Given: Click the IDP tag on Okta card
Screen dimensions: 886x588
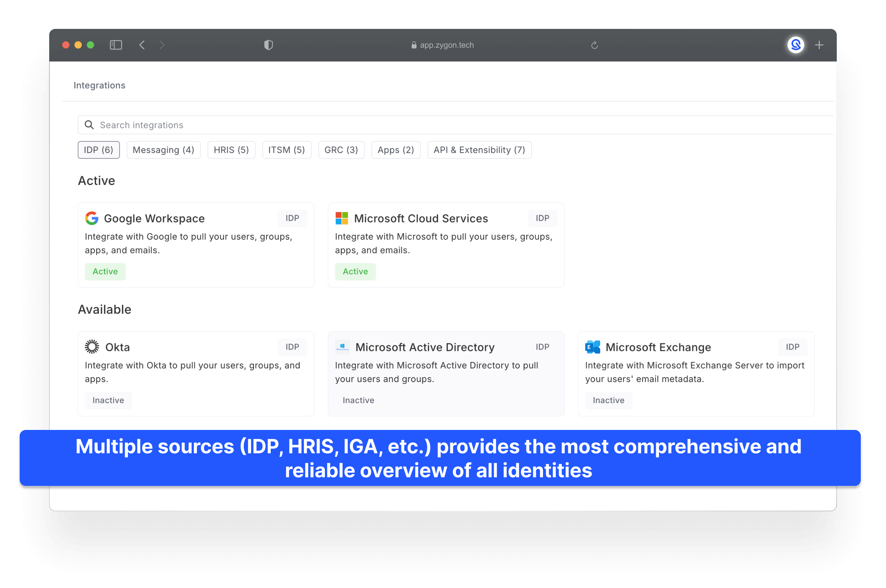Looking at the screenshot, I should click(292, 347).
